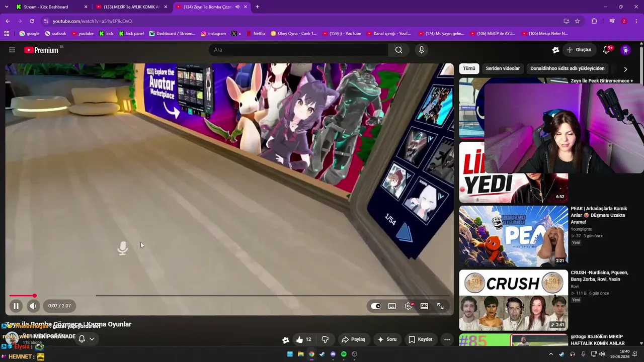
Task: Open the CRUSH -Nurdisina, Pqueen video title
Action: [599, 276]
